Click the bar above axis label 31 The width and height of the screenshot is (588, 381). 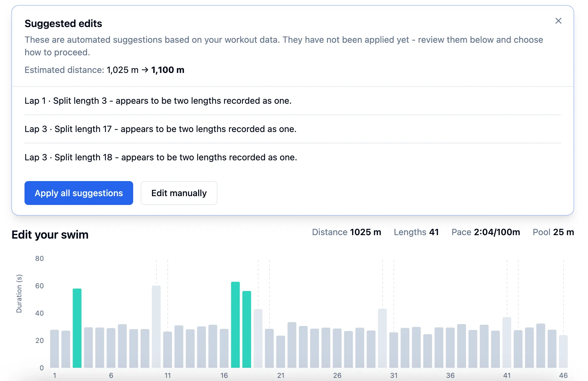(x=394, y=350)
